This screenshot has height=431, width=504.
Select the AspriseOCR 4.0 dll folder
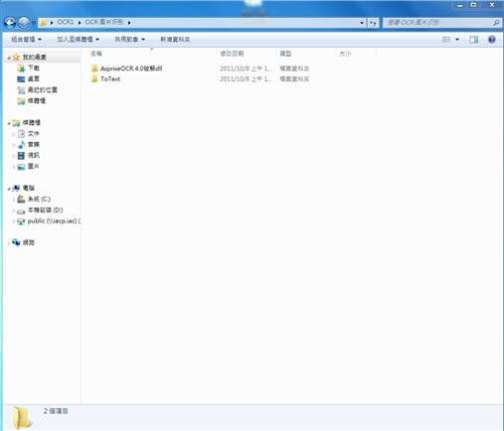click(x=126, y=69)
